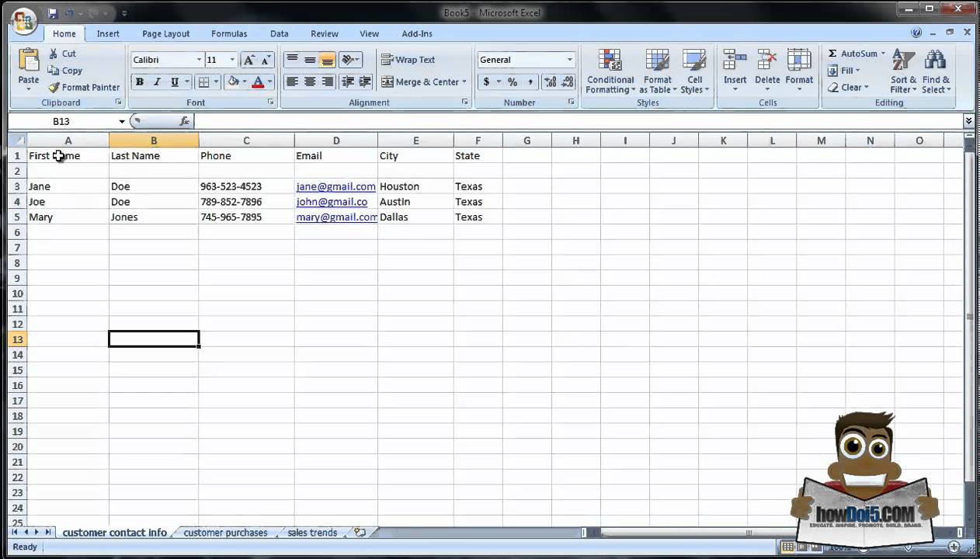Click Decrease Indent icon

[x=348, y=82]
